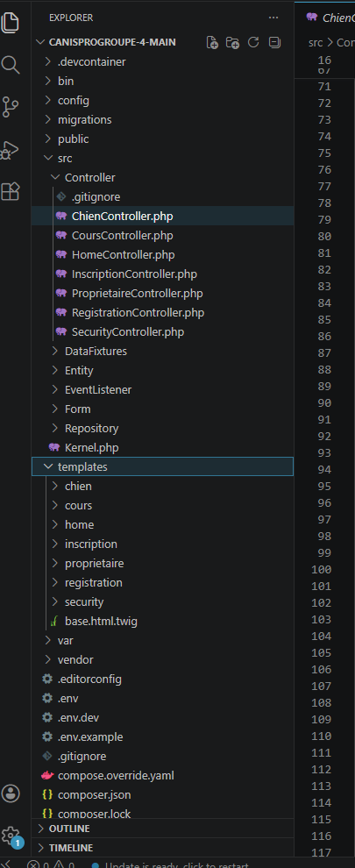Expand the vendor folder

click(x=163, y=660)
